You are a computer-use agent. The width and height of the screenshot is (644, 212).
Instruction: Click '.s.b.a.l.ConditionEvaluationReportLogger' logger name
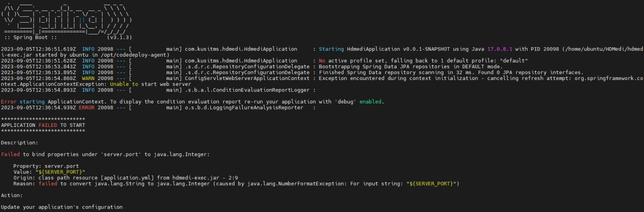(247, 90)
